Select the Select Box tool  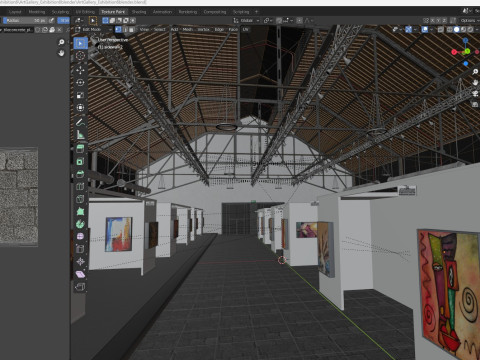click(80, 43)
